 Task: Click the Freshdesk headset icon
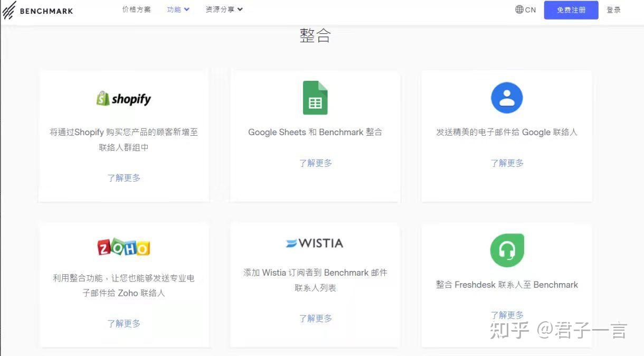pos(507,250)
